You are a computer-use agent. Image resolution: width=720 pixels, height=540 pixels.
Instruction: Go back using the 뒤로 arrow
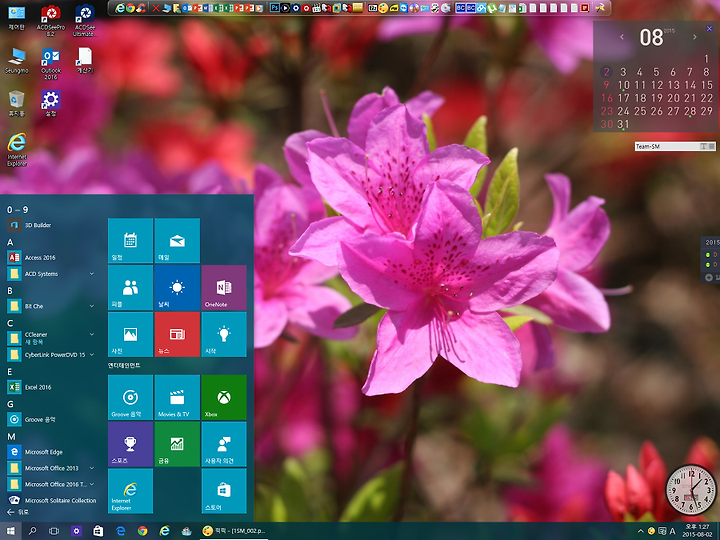click(x=17, y=512)
